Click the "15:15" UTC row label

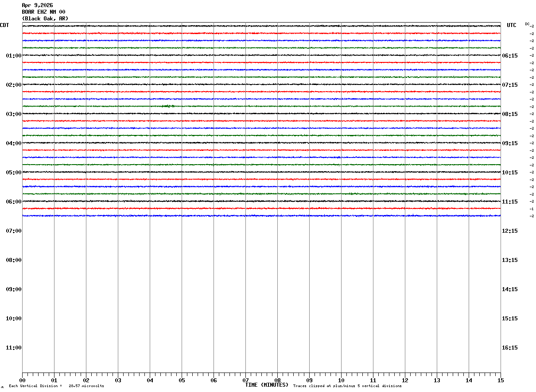(x=510, y=319)
